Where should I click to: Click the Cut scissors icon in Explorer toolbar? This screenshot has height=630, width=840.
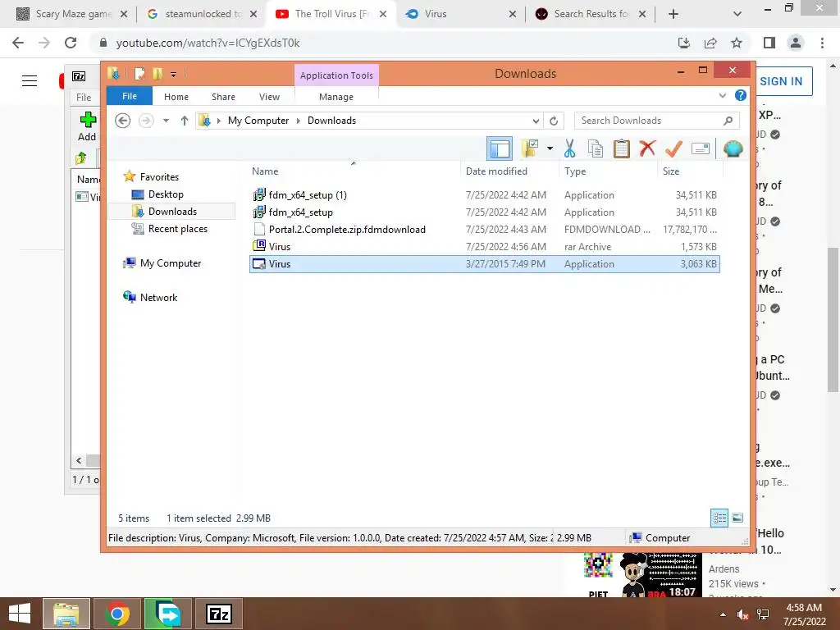[569, 148]
